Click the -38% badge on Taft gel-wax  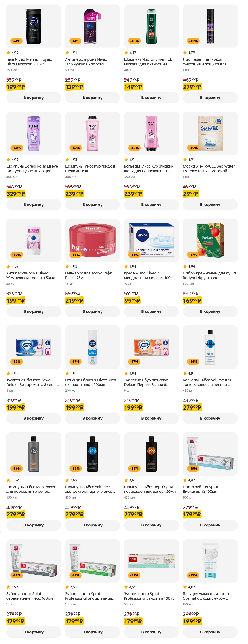tap(76, 254)
